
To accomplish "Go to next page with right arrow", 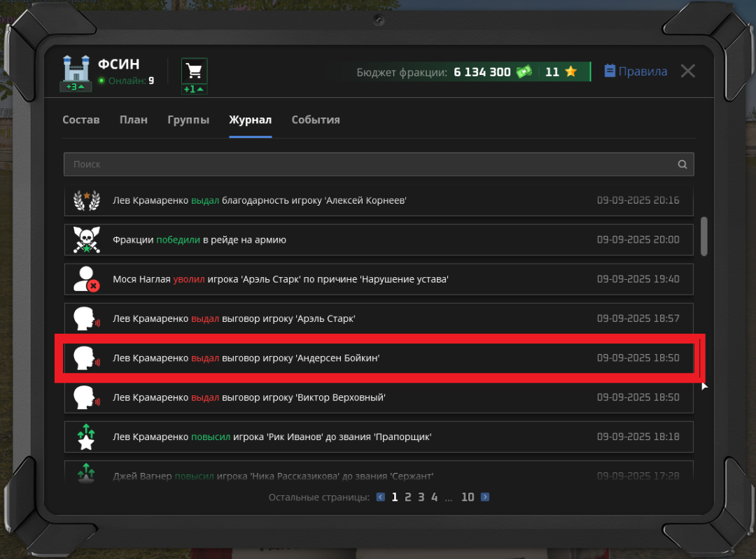I will click(485, 497).
